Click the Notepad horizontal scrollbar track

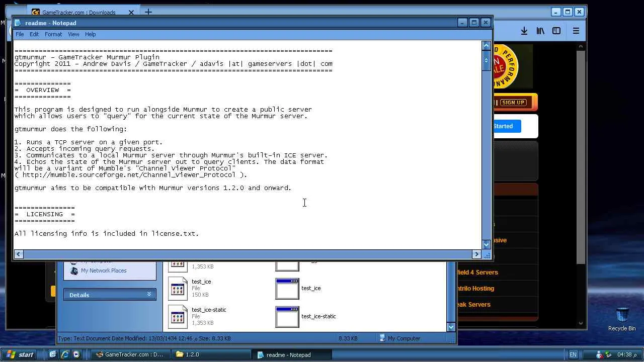click(247, 254)
